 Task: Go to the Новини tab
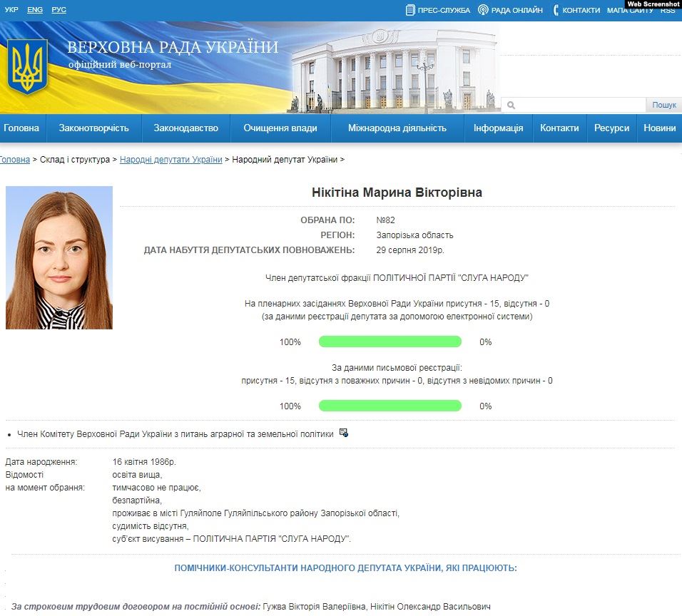point(659,128)
